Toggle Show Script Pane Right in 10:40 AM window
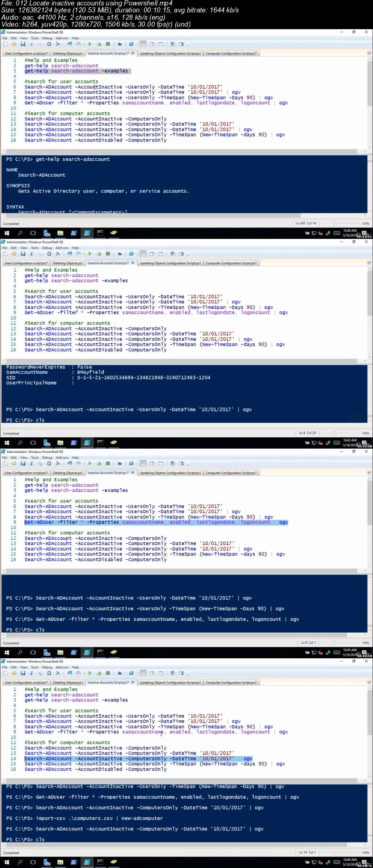373x868 pixels. click(x=152, y=44)
